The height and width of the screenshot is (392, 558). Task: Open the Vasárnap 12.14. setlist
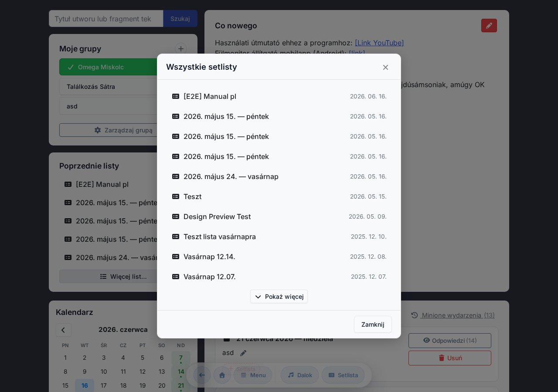click(x=279, y=257)
